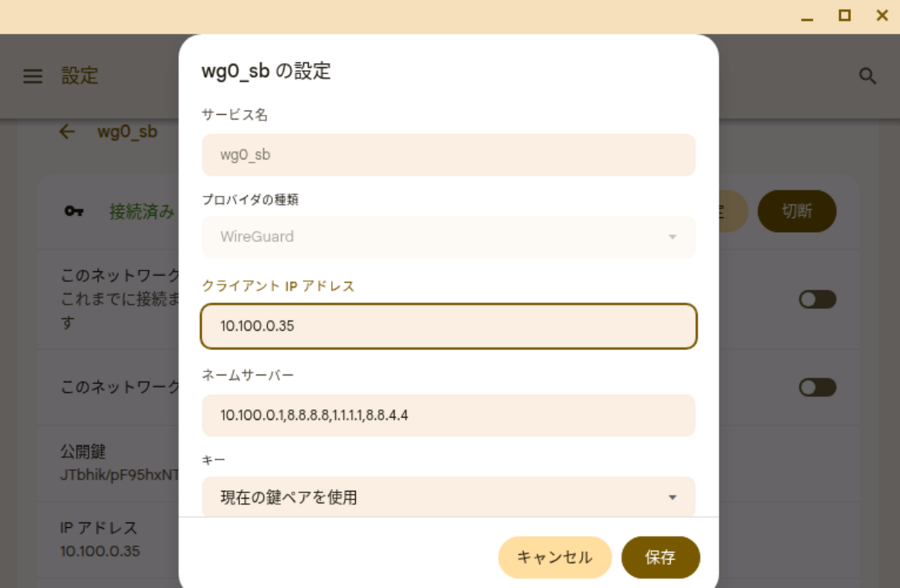The width and height of the screenshot is (900, 588).
Task: Toggle the first network switch on
Action: 817,300
